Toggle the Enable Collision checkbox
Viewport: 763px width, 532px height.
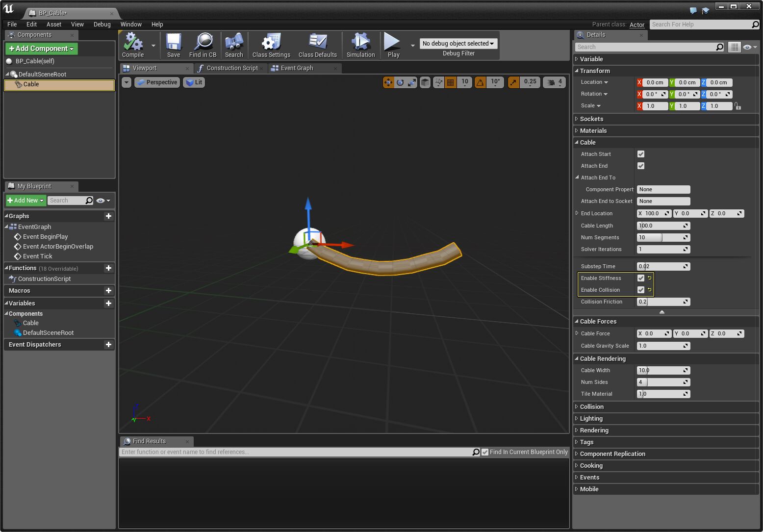tap(640, 290)
